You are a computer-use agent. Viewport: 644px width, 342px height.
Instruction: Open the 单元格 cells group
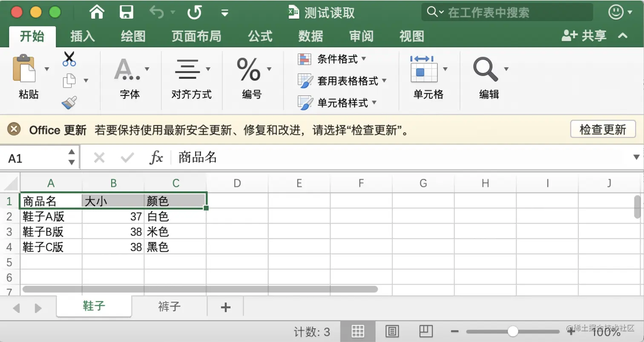(x=428, y=78)
